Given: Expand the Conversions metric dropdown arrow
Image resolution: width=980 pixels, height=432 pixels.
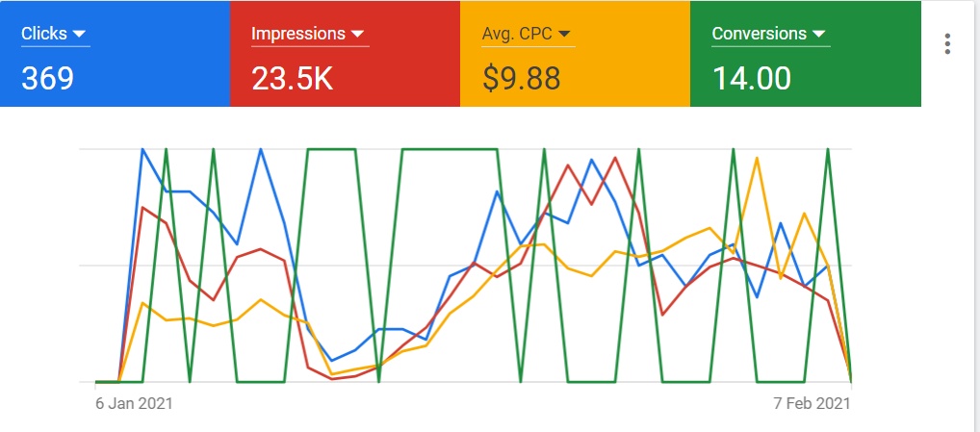Looking at the screenshot, I should (x=818, y=35).
